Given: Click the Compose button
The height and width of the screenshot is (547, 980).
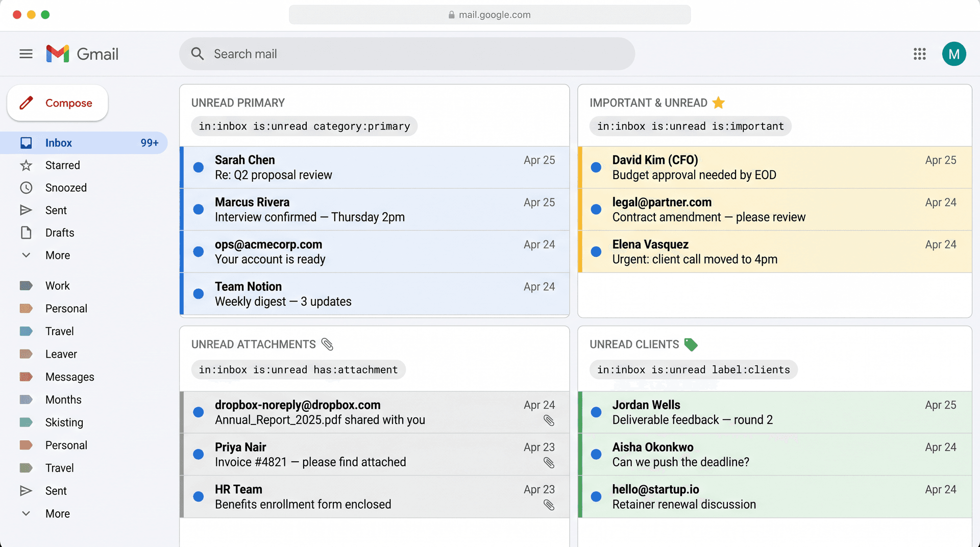Looking at the screenshot, I should point(57,103).
